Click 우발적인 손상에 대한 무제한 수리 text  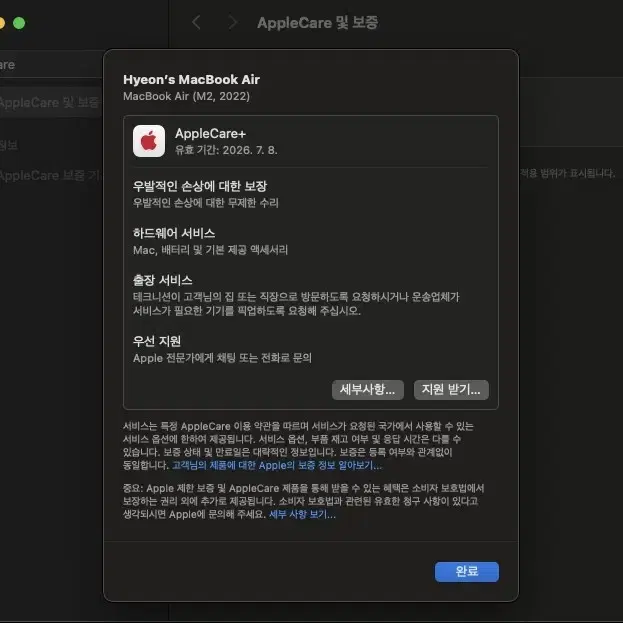point(205,203)
